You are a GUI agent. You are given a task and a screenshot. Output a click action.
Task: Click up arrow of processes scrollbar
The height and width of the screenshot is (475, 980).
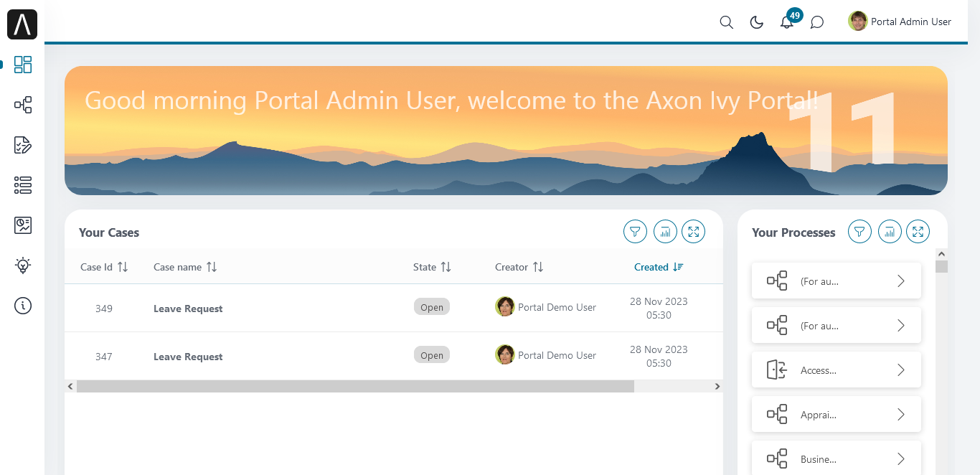click(942, 254)
